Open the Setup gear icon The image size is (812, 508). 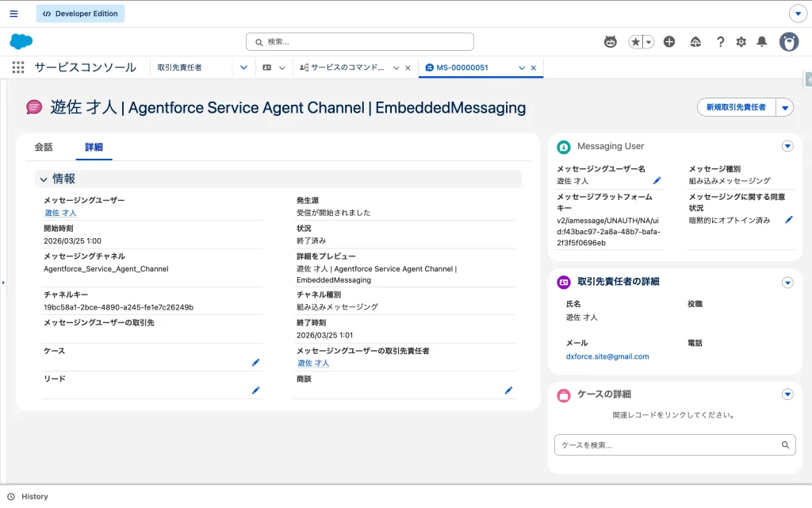(x=741, y=42)
